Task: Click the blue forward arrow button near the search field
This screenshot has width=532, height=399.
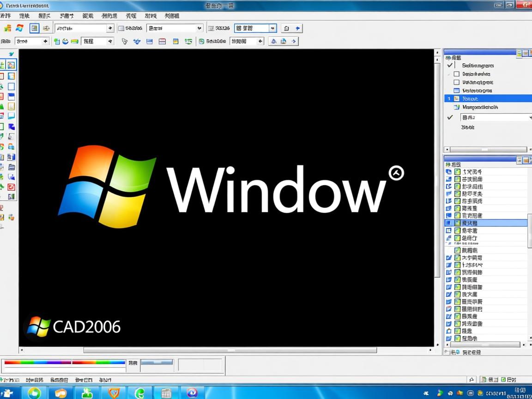Action: (298, 28)
